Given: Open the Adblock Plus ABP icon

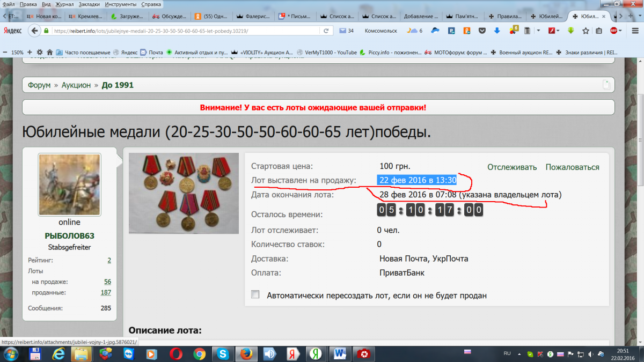Looking at the screenshot, I should click(613, 31).
